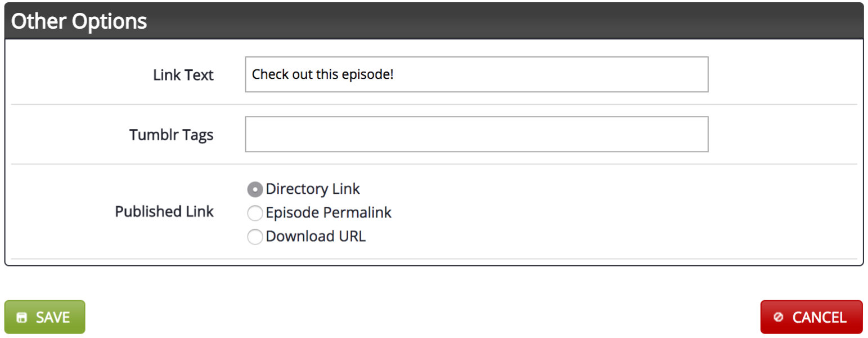The height and width of the screenshot is (338, 868).
Task: Place cursor after "episode!" in Link Text
Action: click(x=395, y=74)
